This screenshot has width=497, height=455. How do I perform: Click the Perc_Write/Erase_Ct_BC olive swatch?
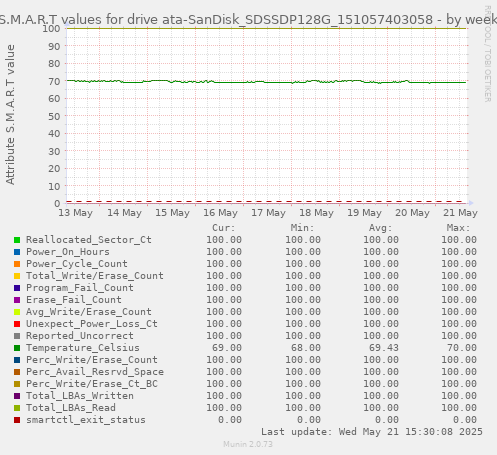coord(17,384)
